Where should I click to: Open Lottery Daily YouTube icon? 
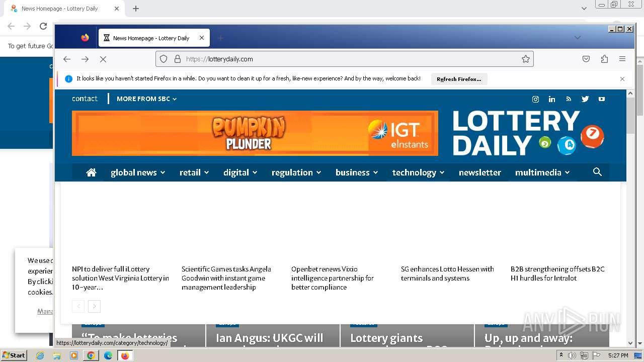602,99
